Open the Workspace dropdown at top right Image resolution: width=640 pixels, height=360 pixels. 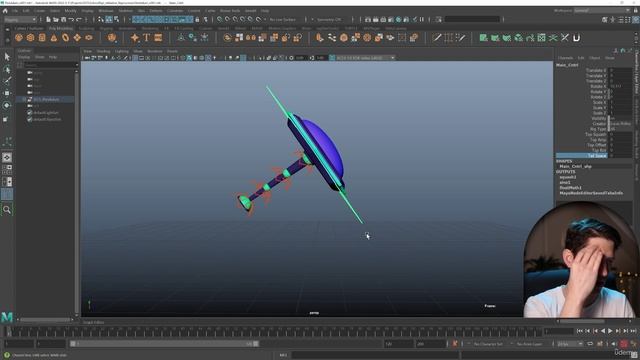pos(602,11)
